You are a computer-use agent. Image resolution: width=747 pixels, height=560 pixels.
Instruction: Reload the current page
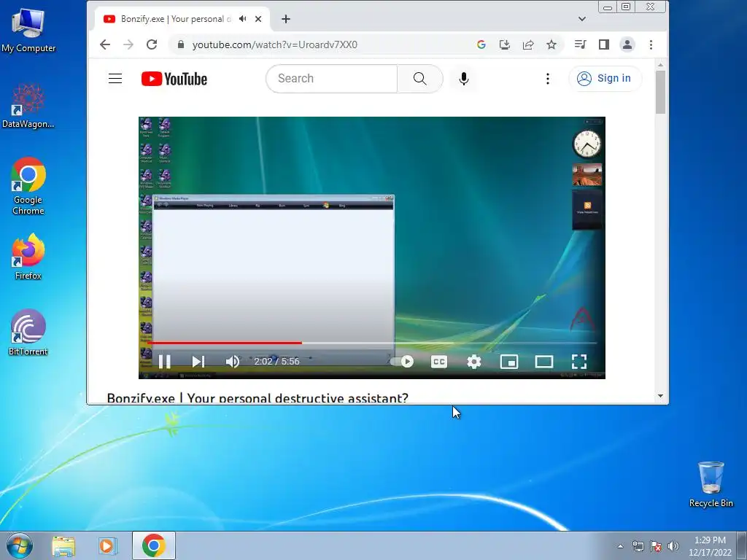[x=152, y=44]
